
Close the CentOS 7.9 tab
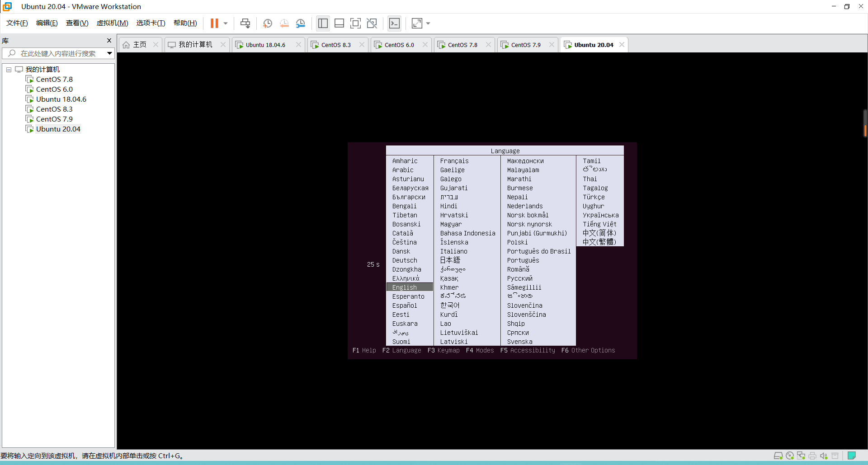coord(552,45)
